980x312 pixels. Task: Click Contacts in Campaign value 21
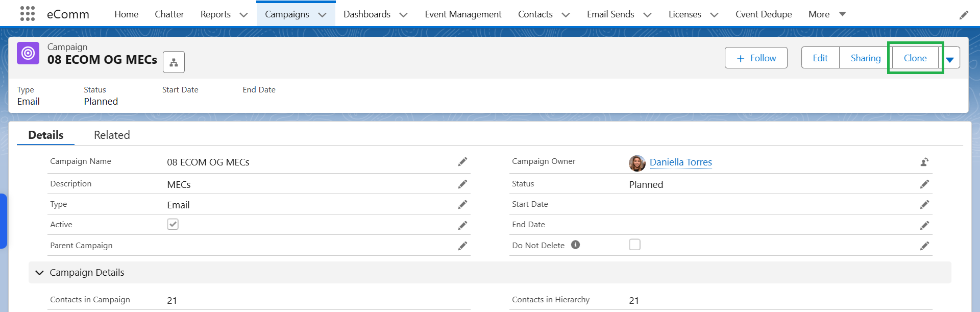coord(172,300)
